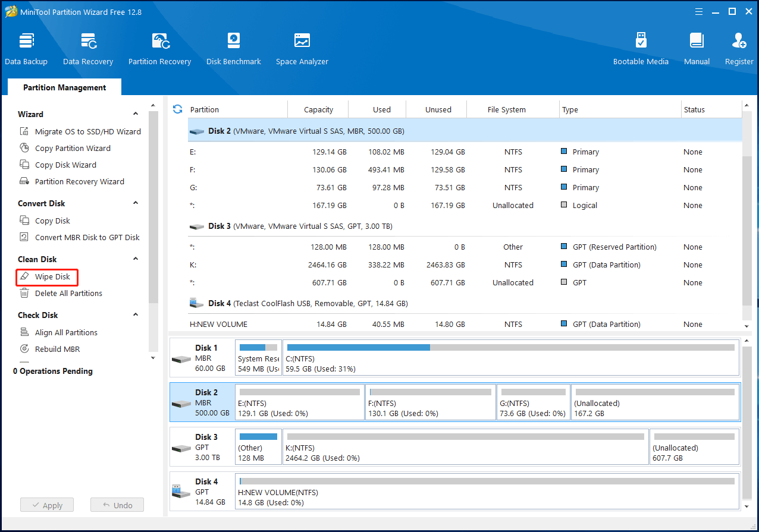The image size is (759, 532).
Task: Select the K: row in the partition list
Action: coord(465,265)
